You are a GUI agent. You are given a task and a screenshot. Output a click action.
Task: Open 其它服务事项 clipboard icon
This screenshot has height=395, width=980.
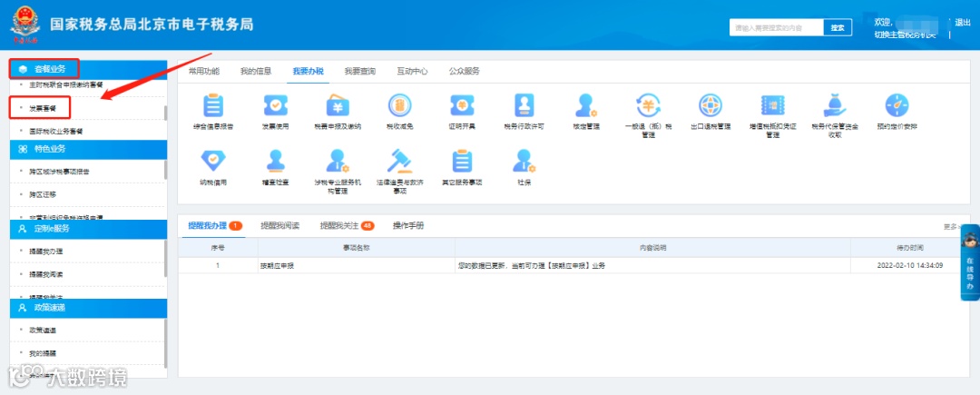462,161
